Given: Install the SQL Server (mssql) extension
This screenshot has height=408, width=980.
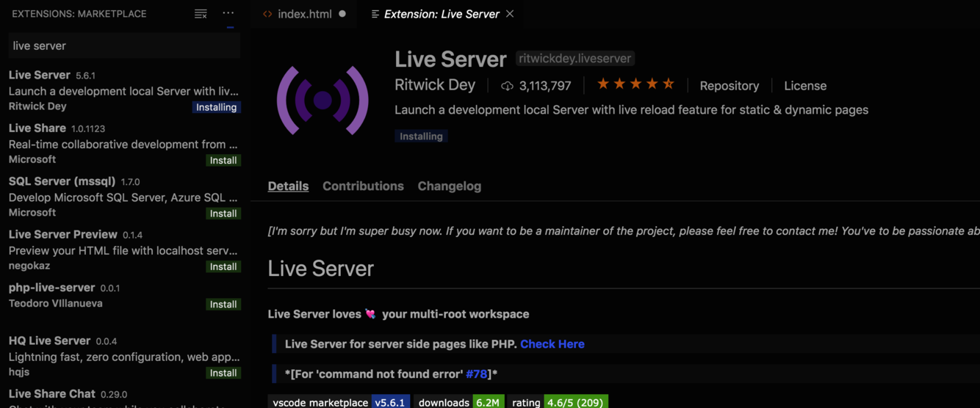Looking at the screenshot, I should click(223, 214).
